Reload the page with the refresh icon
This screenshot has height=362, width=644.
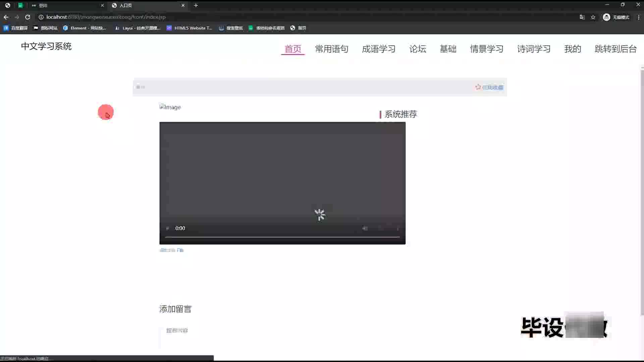pos(28,17)
